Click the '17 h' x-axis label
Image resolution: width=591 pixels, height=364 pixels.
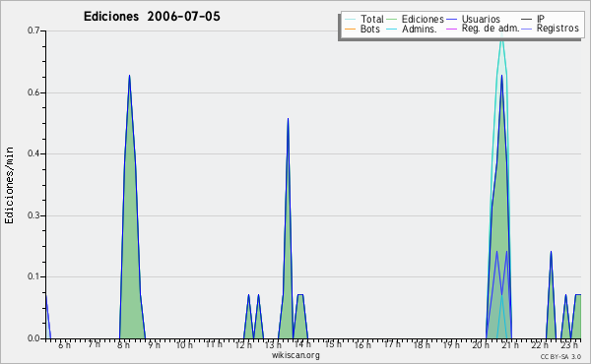click(x=392, y=344)
